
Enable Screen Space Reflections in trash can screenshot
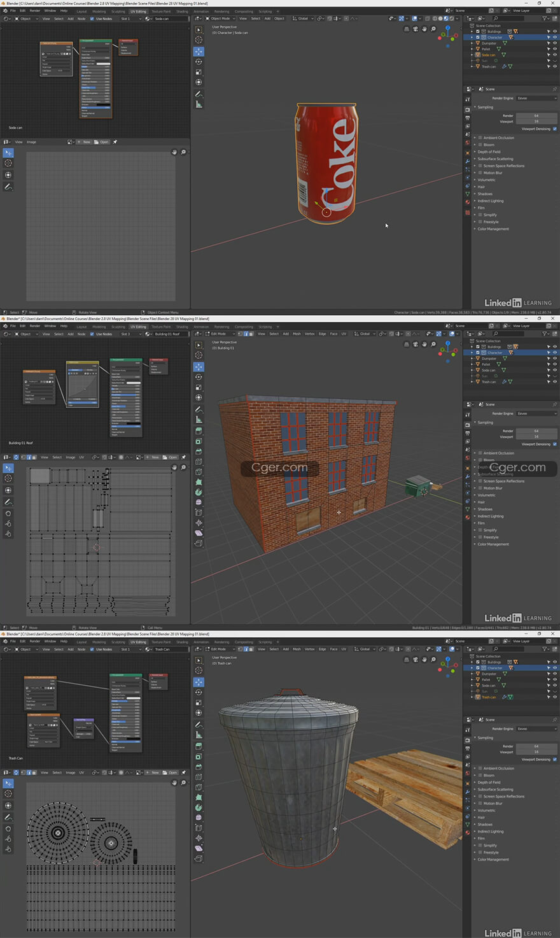pos(480,796)
